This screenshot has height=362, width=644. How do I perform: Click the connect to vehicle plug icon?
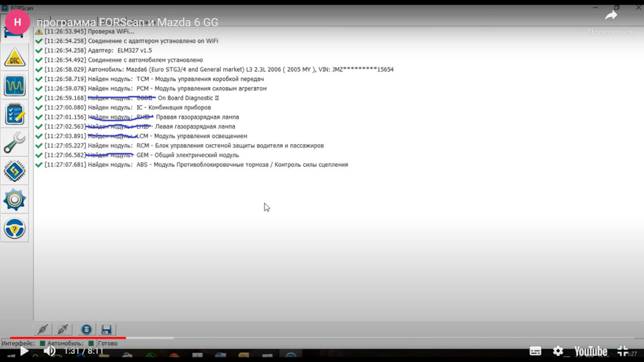[x=43, y=329]
